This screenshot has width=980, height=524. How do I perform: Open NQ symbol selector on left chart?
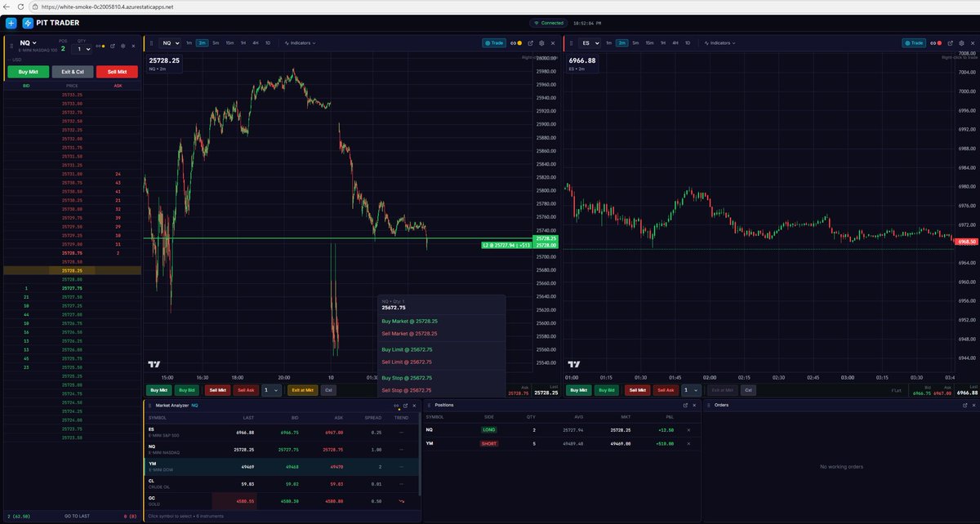pos(170,43)
